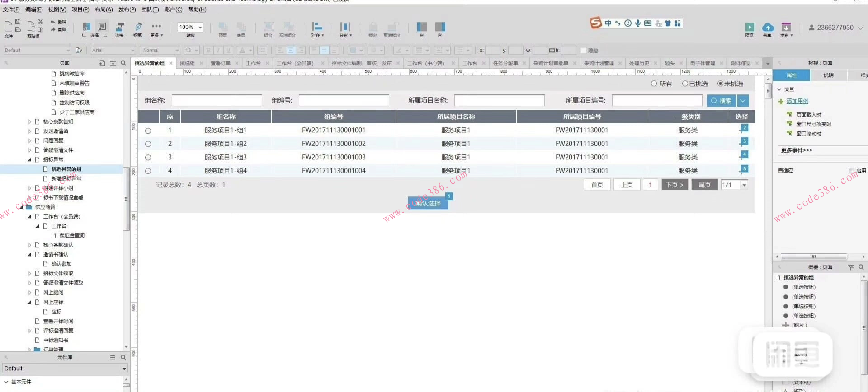Screen dimensions: 868x392
Task: Toggle the left panel (左) icon
Action: (421, 27)
